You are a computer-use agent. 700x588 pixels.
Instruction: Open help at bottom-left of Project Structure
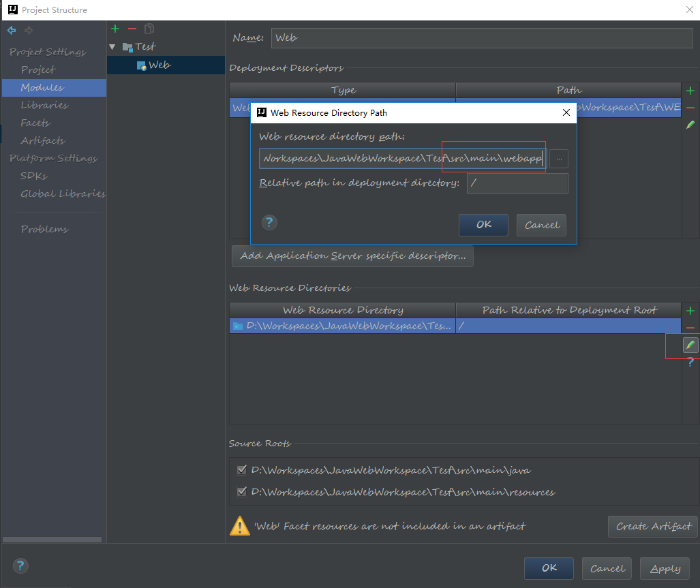click(x=20, y=566)
